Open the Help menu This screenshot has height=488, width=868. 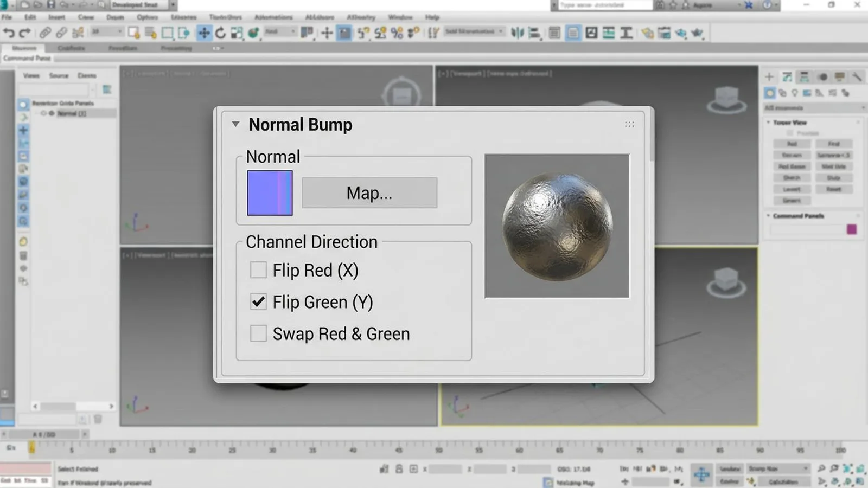tap(432, 17)
